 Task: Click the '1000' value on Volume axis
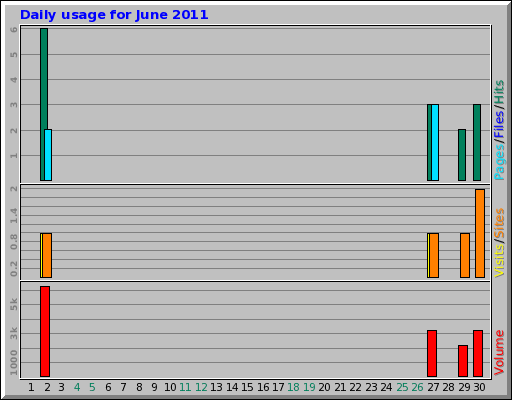pyautogui.click(x=14, y=363)
